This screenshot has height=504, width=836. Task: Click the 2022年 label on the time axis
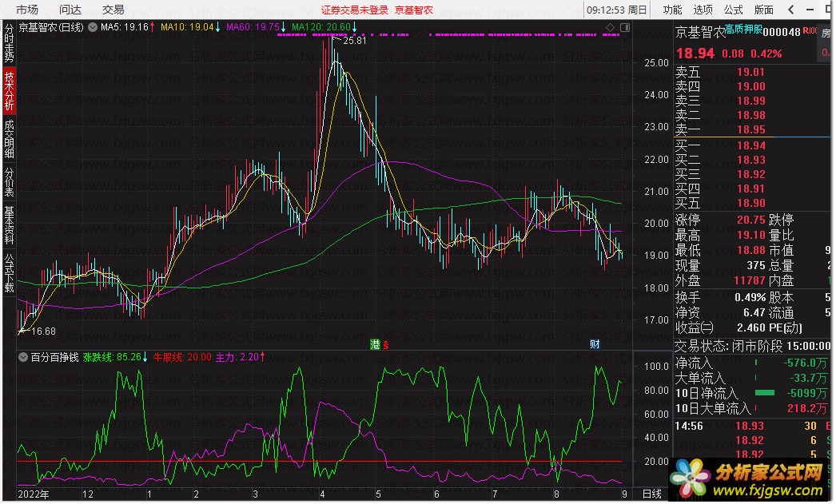34,494
